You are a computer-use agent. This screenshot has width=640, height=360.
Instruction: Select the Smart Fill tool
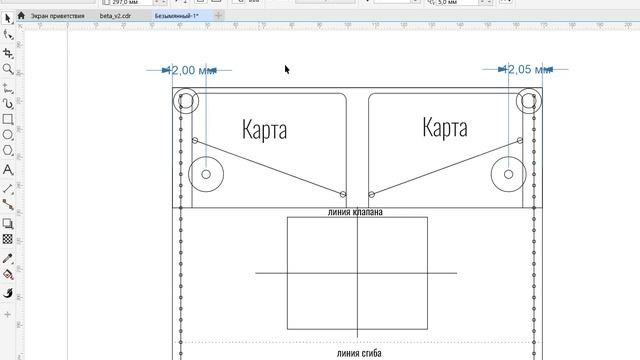pos(7,293)
